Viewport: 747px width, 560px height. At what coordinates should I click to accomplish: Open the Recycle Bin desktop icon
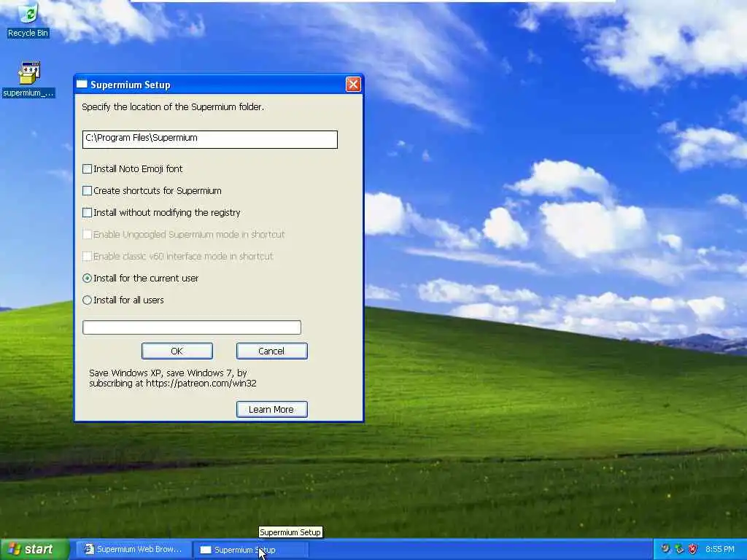point(28,20)
